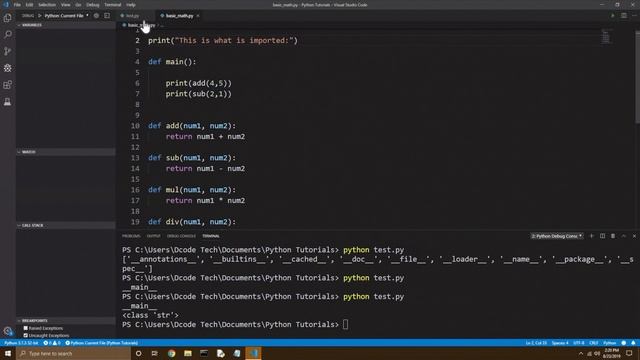Open the Manage gear at activity bar bottom

click(7, 331)
